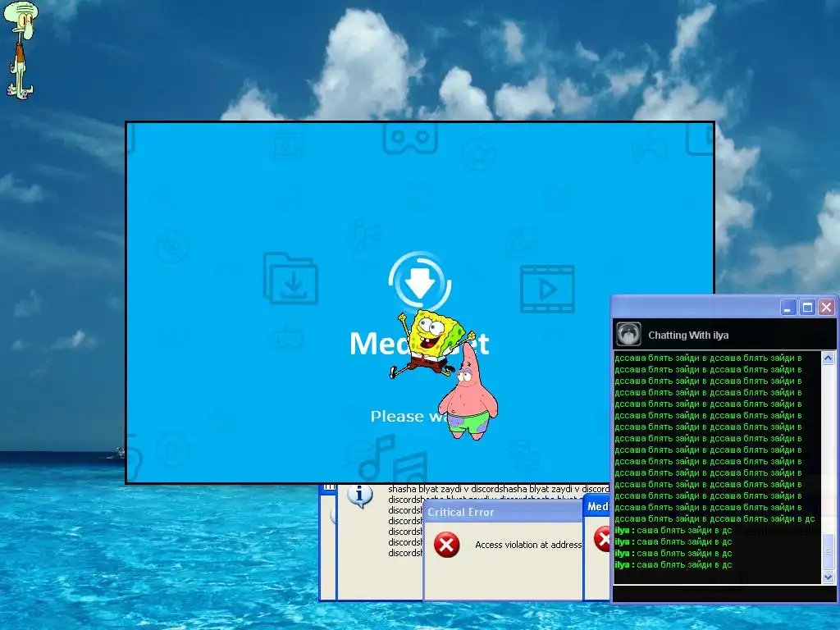Click the SpongeBob character

coord(431,343)
